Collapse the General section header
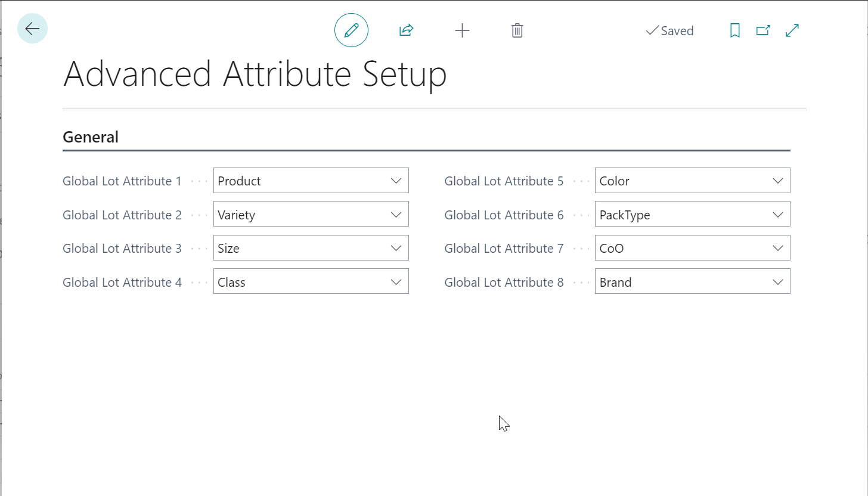 pos(91,137)
